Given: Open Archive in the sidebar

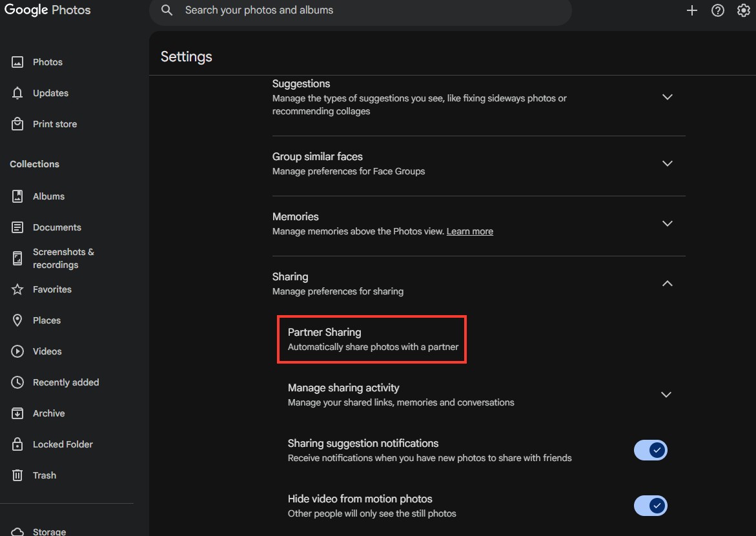Looking at the screenshot, I should pyautogui.click(x=48, y=413).
